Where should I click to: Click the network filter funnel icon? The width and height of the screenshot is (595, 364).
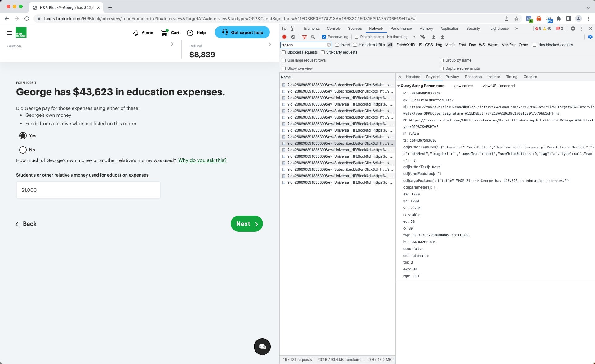tap(305, 37)
